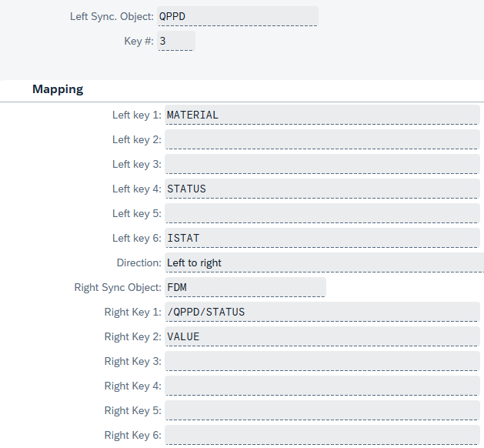
Task: Focus the empty Left key 5 field
Action: (x=322, y=213)
